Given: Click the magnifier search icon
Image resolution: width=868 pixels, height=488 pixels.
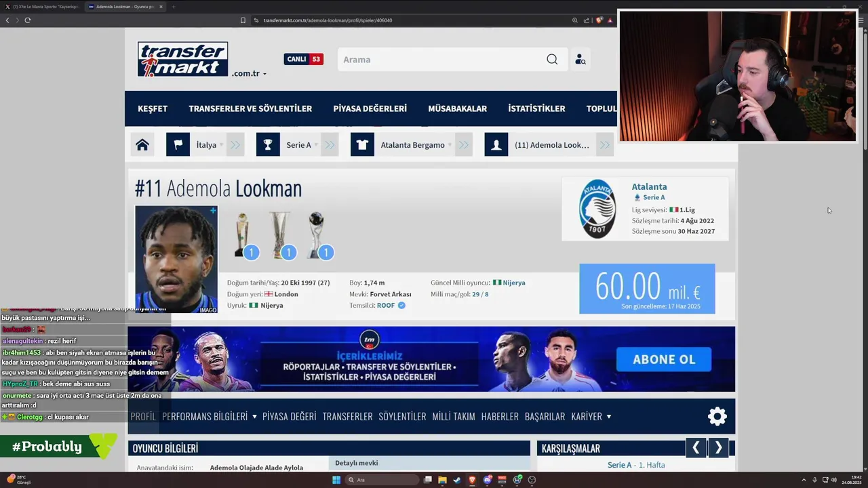Looking at the screenshot, I should pos(552,60).
